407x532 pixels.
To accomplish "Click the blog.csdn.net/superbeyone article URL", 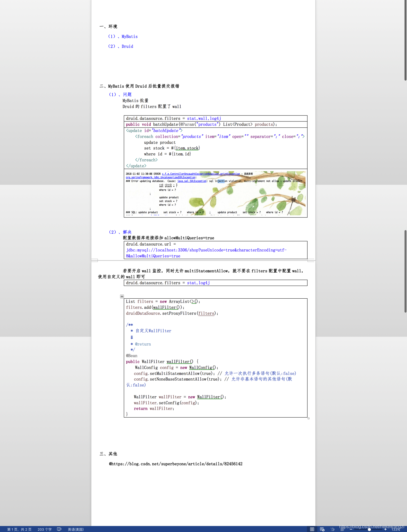I will point(176,464).
